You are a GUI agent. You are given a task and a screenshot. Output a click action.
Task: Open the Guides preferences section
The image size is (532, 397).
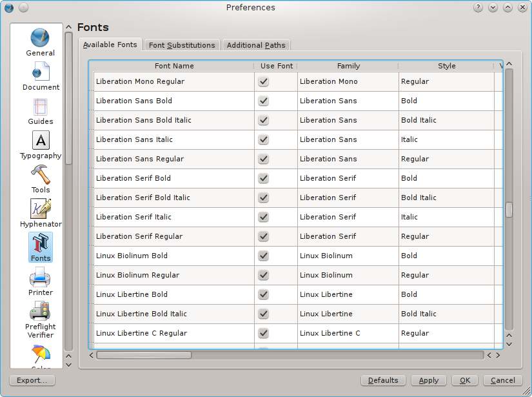click(41, 112)
